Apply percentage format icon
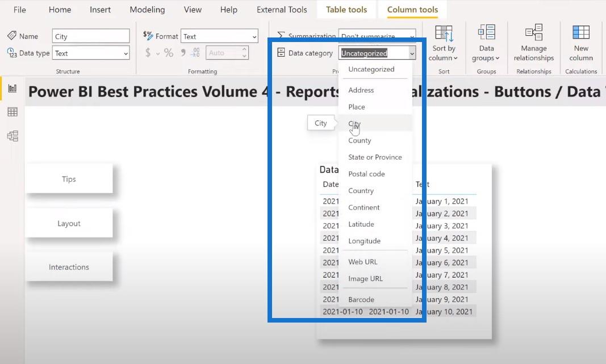Screen dimensions: 606x364 (169, 53)
